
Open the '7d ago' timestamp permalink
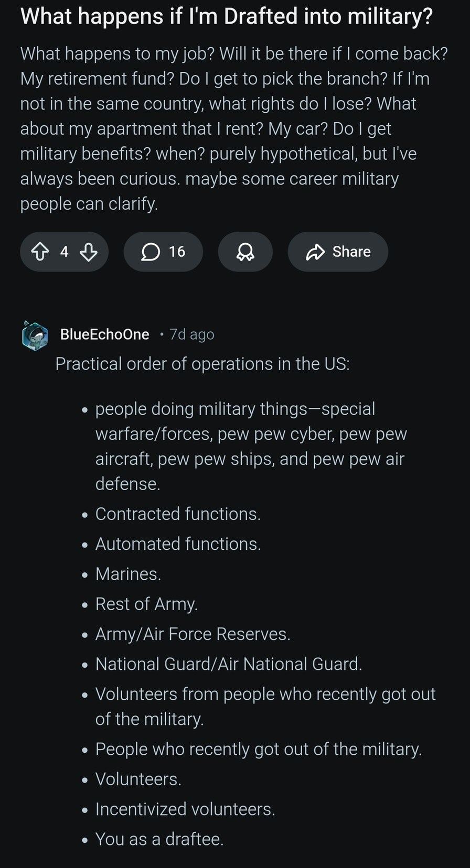pyautogui.click(x=191, y=334)
